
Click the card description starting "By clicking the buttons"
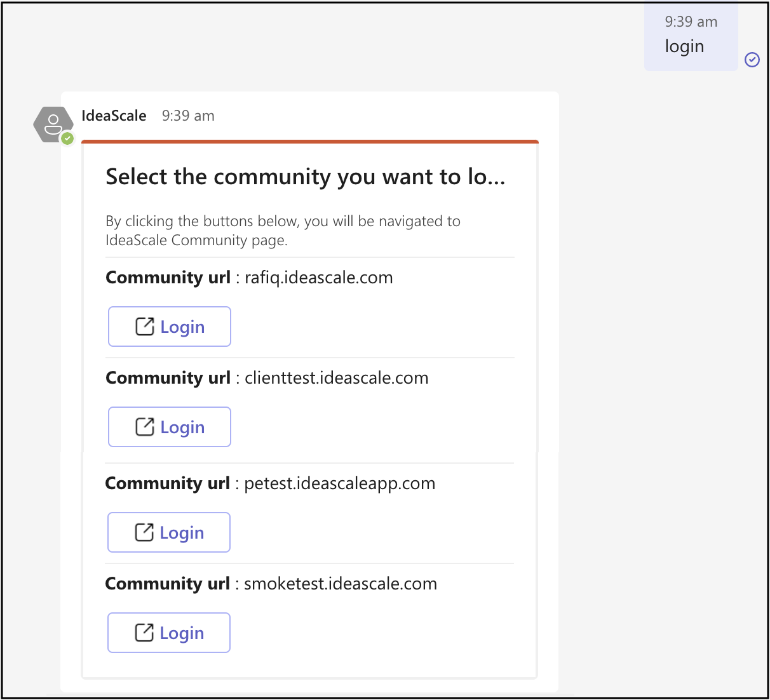tap(283, 231)
